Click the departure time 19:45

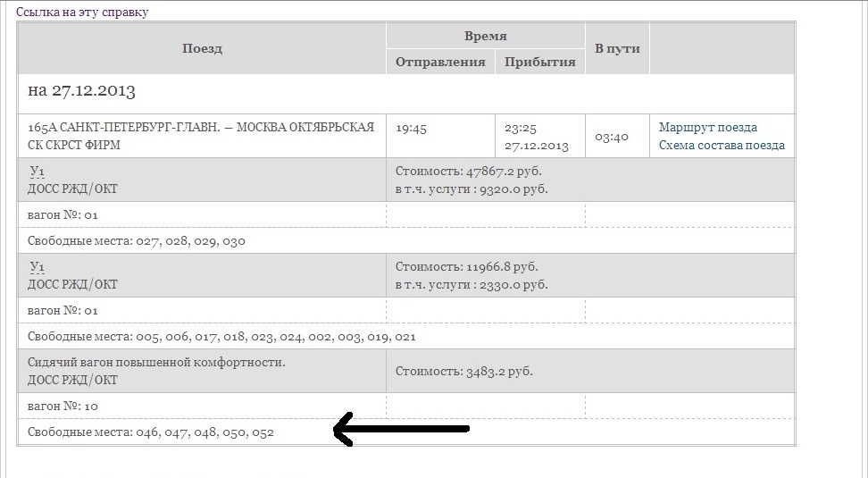(411, 128)
